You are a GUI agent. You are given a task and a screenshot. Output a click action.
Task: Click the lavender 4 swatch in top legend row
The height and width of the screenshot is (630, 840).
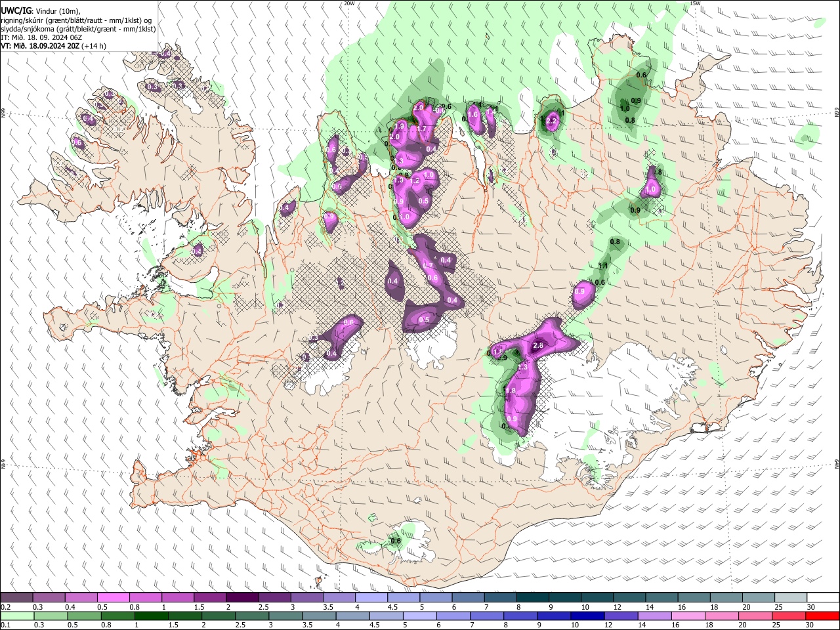tap(371, 598)
